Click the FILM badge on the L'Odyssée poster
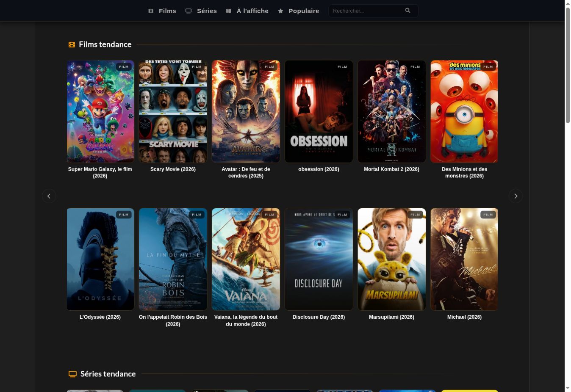The width and height of the screenshot is (571, 392). click(124, 215)
